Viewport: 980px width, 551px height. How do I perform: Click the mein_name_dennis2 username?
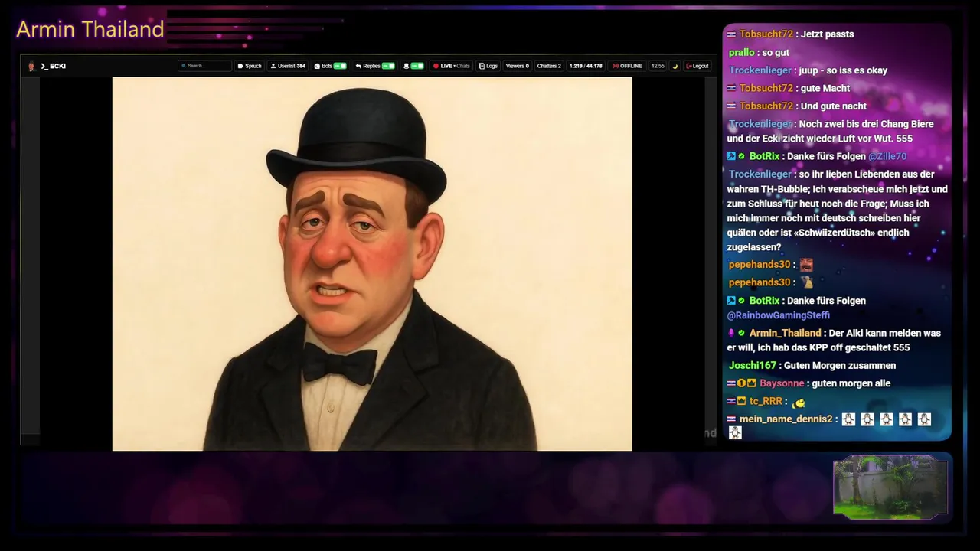coord(786,419)
